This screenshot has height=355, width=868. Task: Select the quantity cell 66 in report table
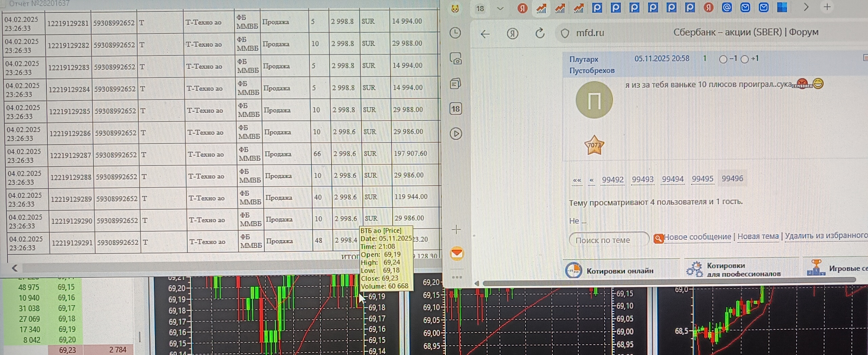coord(317,154)
